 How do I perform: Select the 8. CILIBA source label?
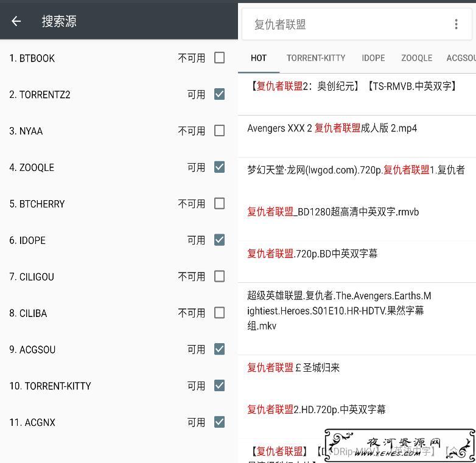(28, 313)
